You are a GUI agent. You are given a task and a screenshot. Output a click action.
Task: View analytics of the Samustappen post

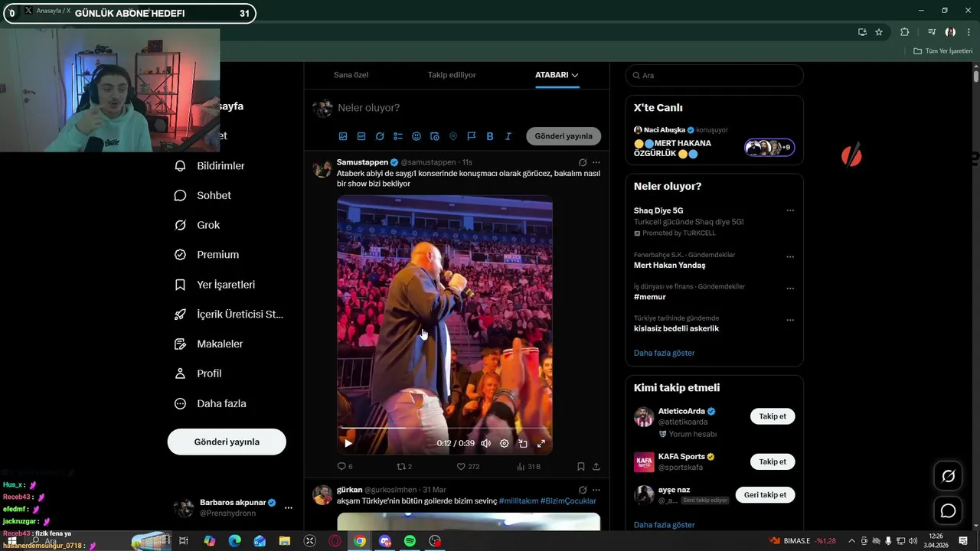coord(528,466)
